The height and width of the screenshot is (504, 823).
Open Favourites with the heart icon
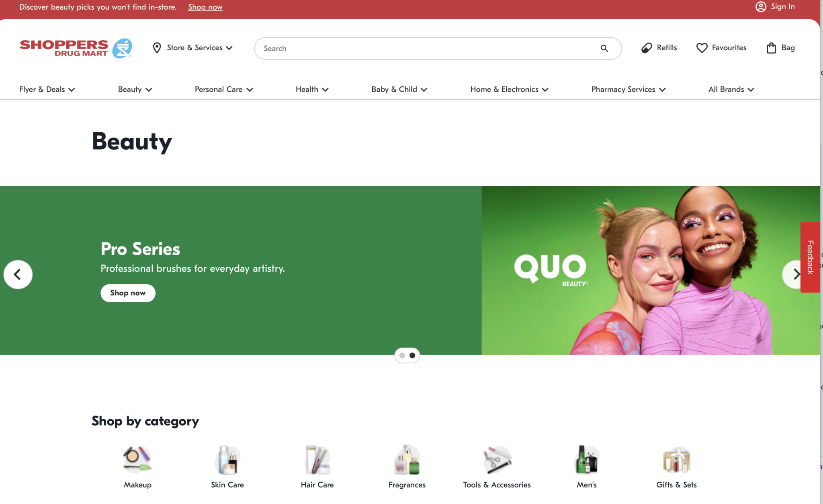(x=702, y=48)
